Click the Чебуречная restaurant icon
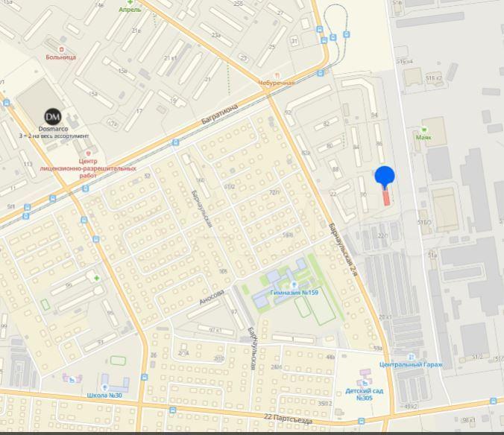 point(277,76)
